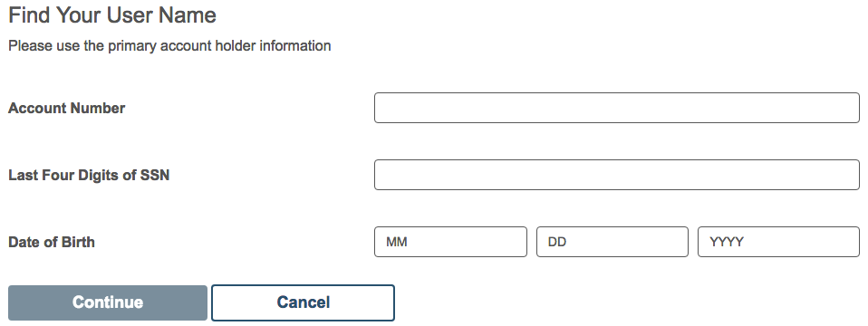The image size is (868, 326).
Task: Focus the Last Four Digits of SSN field
Action: [617, 175]
